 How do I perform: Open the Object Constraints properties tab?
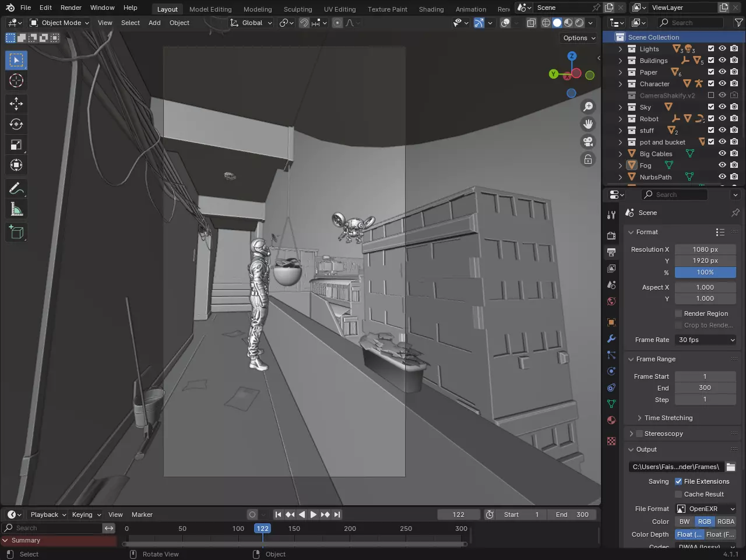click(611, 388)
